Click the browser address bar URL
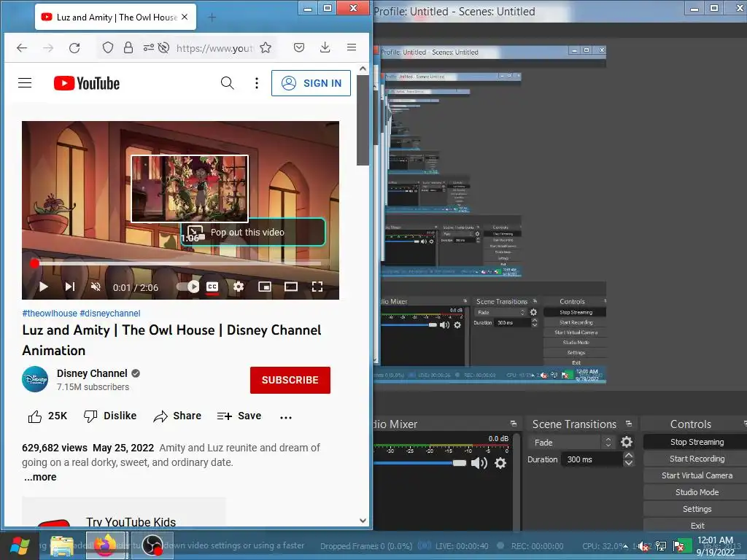747x560 pixels. [x=214, y=48]
